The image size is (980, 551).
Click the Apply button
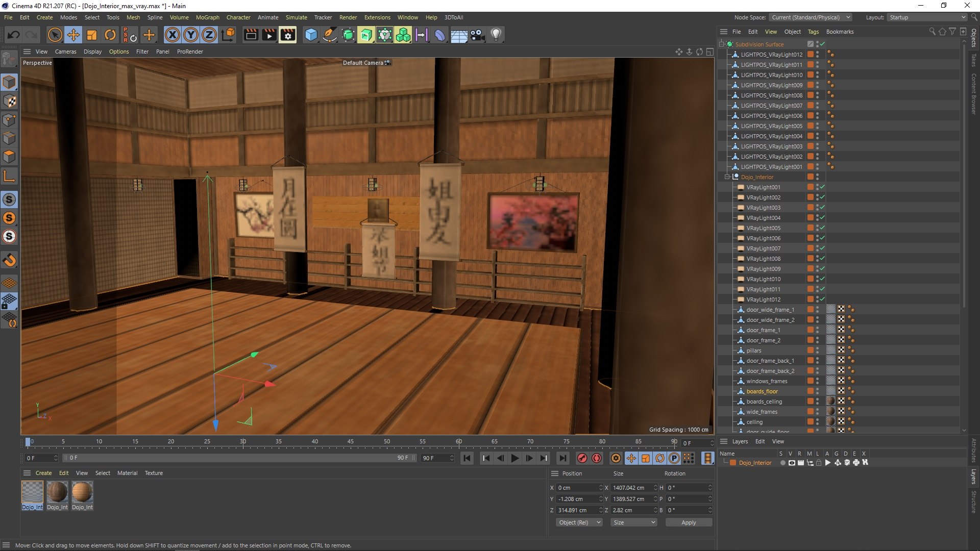[x=689, y=522]
